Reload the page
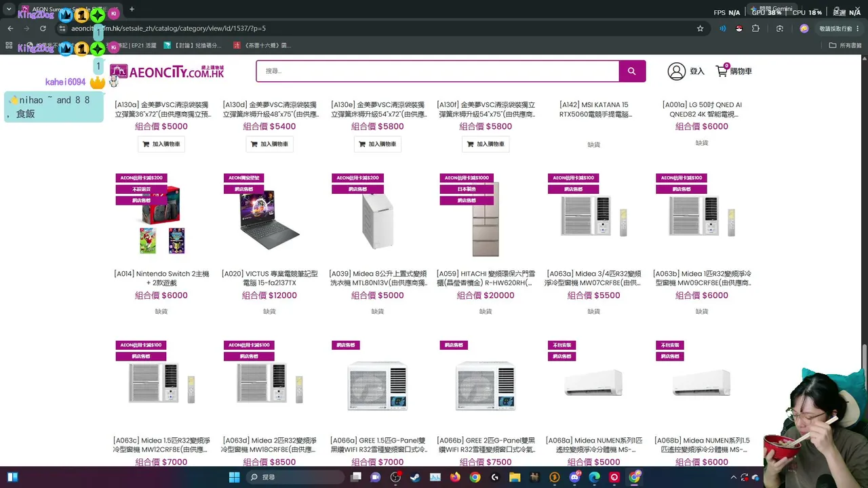This screenshot has height=488, width=868. (43, 28)
